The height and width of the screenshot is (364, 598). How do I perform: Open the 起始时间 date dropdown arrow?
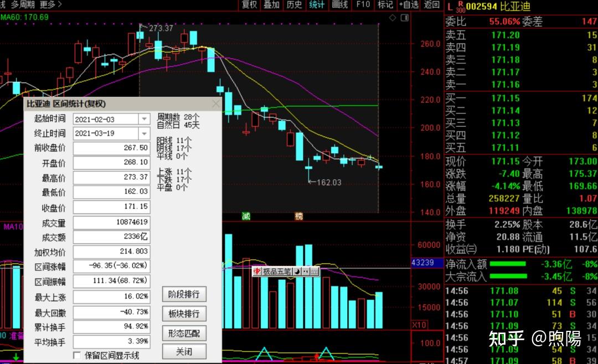click(x=144, y=119)
